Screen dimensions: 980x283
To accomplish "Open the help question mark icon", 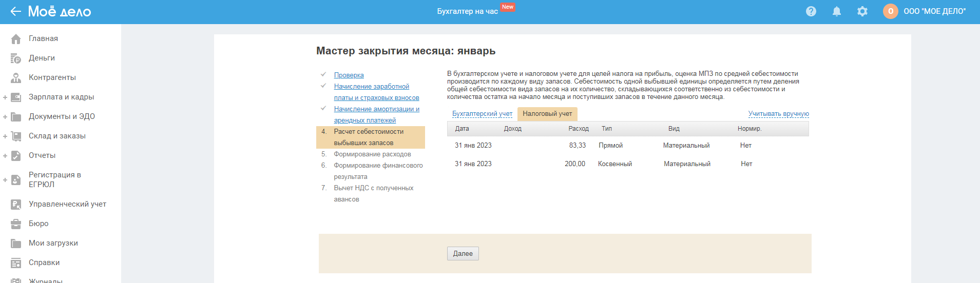I will [811, 11].
